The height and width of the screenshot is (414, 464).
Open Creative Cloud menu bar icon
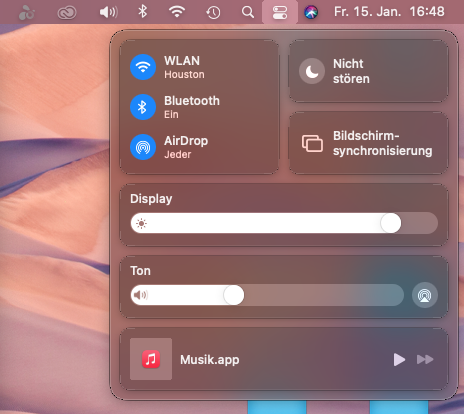click(67, 13)
